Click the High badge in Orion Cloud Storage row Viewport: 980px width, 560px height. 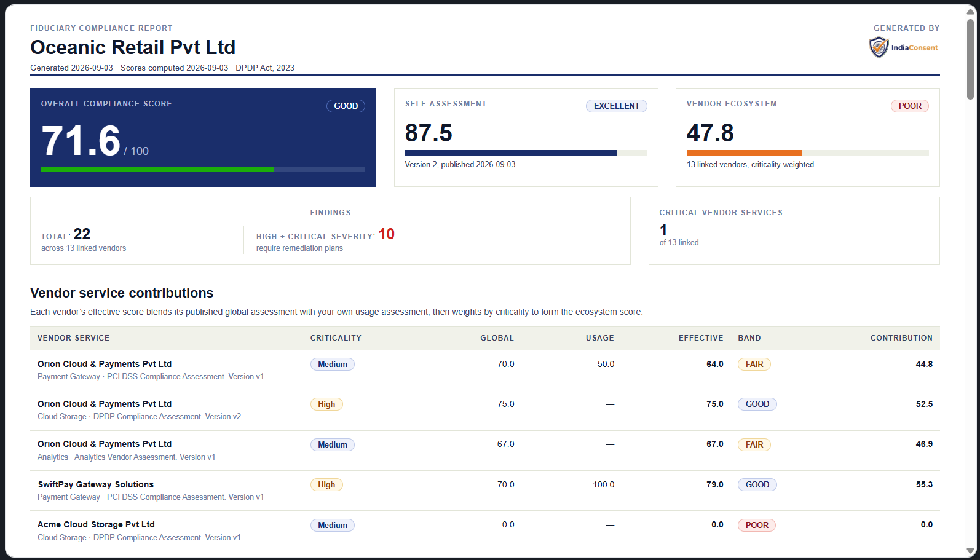pos(326,404)
